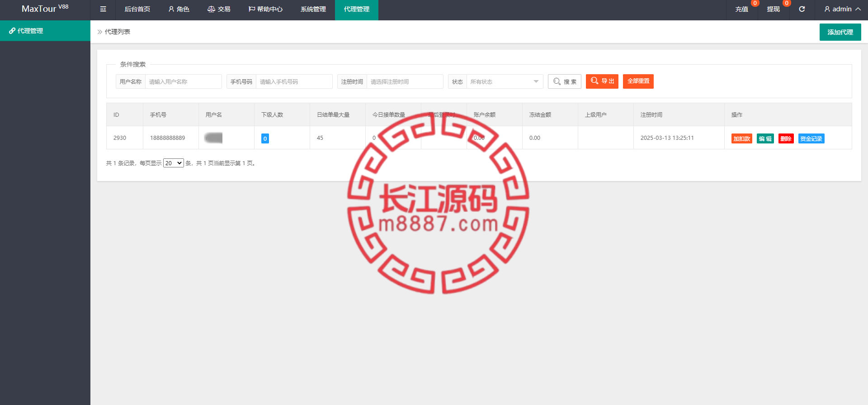Focus the 用户名称 input field
Image resolution: width=868 pixels, height=405 pixels.
(x=183, y=81)
